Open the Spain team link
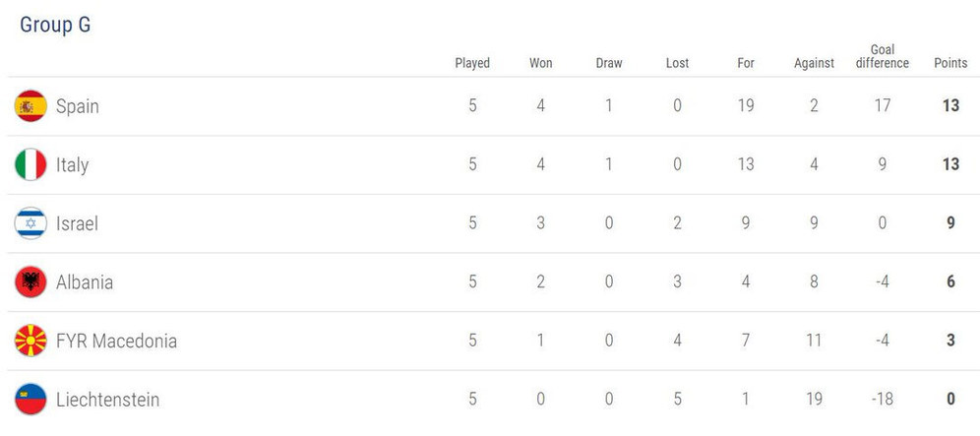Image resolution: width=980 pixels, height=436 pixels. 77,105
